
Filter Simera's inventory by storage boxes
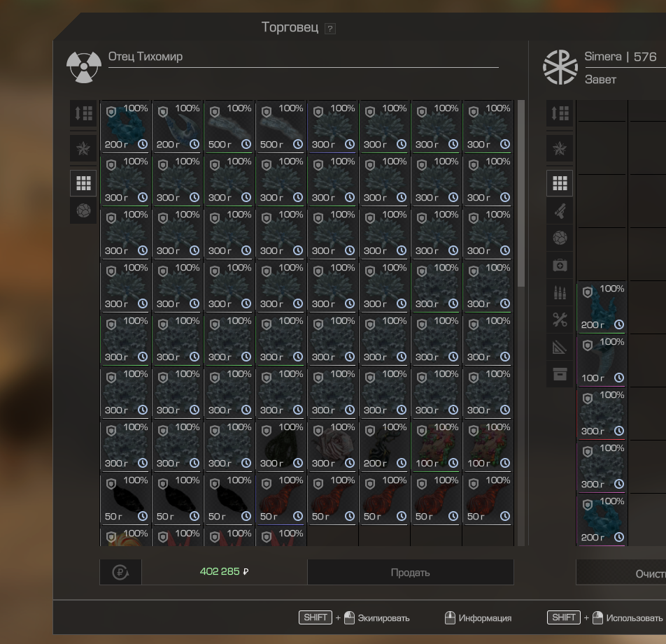coord(560,374)
